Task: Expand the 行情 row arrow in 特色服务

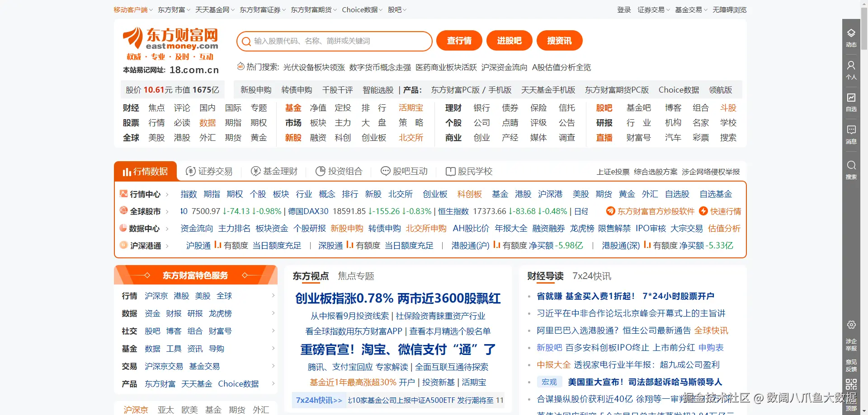Action: (x=273, y=296)
